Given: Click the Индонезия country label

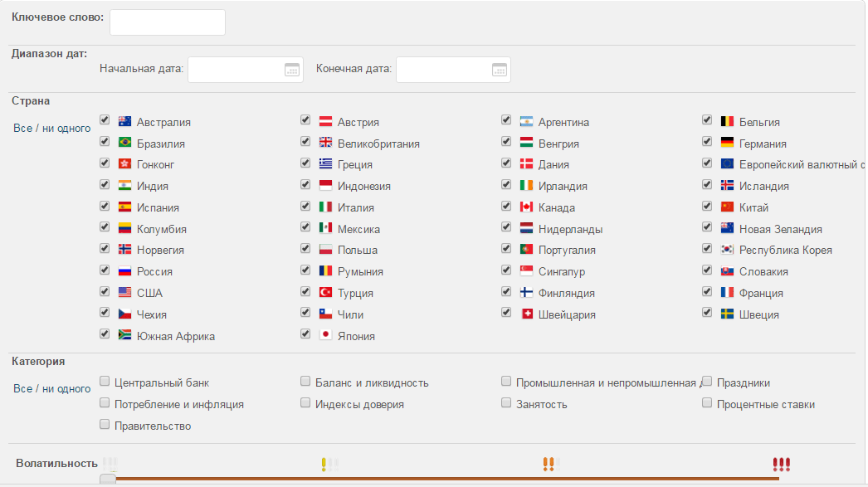Looking at the screenshot, I should [x=364, y=187].
